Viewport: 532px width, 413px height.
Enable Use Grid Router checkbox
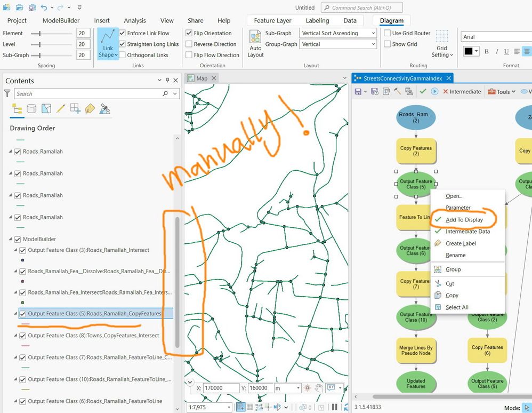click(387, 33)
